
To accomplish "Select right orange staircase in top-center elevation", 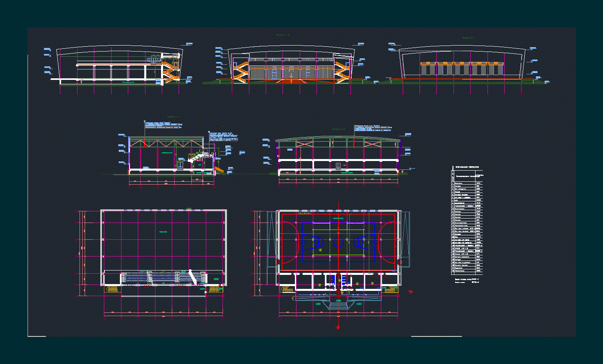I will (342, 72).
